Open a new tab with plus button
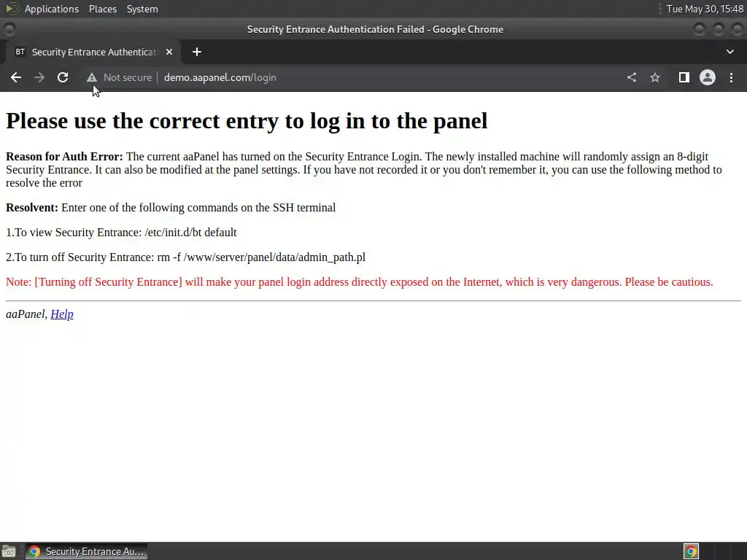This screenshot has height=560, width=747. click(x=197, y=52)
